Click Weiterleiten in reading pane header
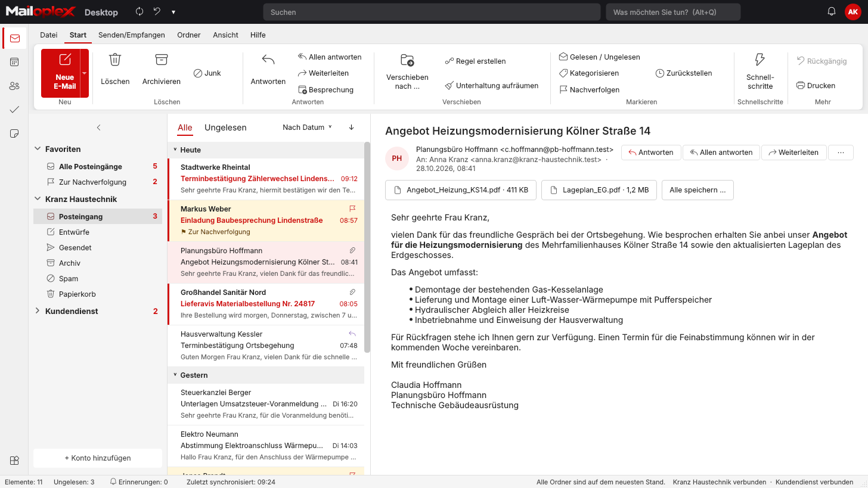 [x=794, y=153]
